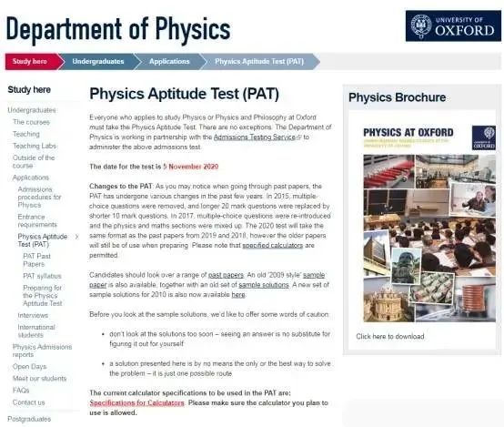Open Interviews in the sidebar
Image resolution: width=504 pixels, height=427 pixels.
pos(33,315)
